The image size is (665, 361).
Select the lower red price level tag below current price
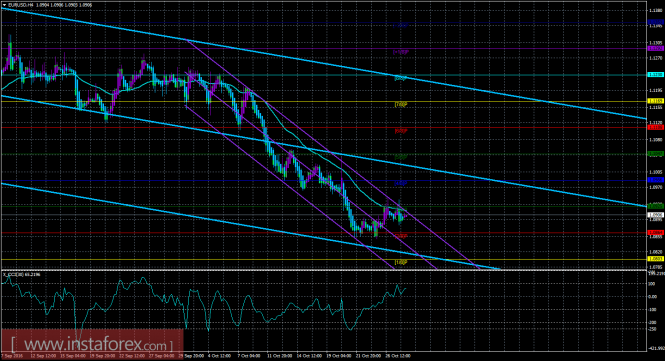pyautogui.click(x=655, y=232)
